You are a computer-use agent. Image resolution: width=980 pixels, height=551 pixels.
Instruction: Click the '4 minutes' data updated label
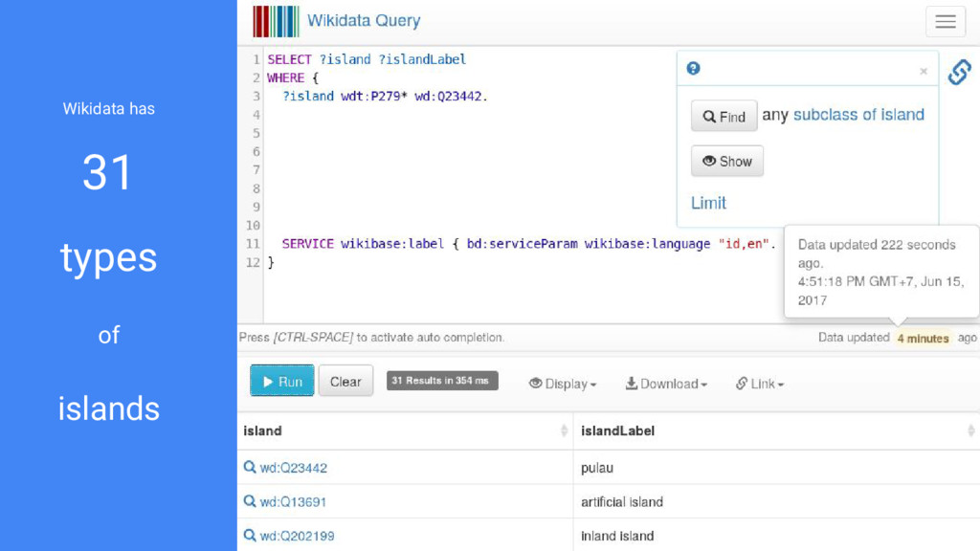coord(923,338)
